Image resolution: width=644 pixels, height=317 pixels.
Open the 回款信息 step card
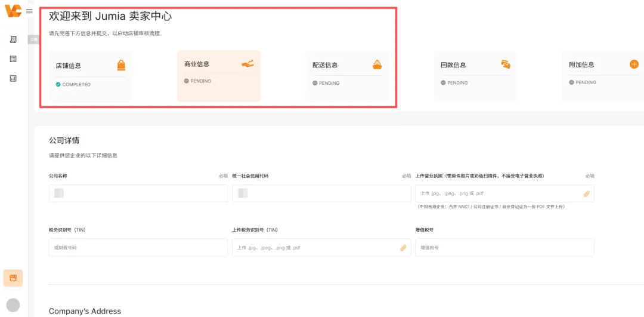coord(476,76)
